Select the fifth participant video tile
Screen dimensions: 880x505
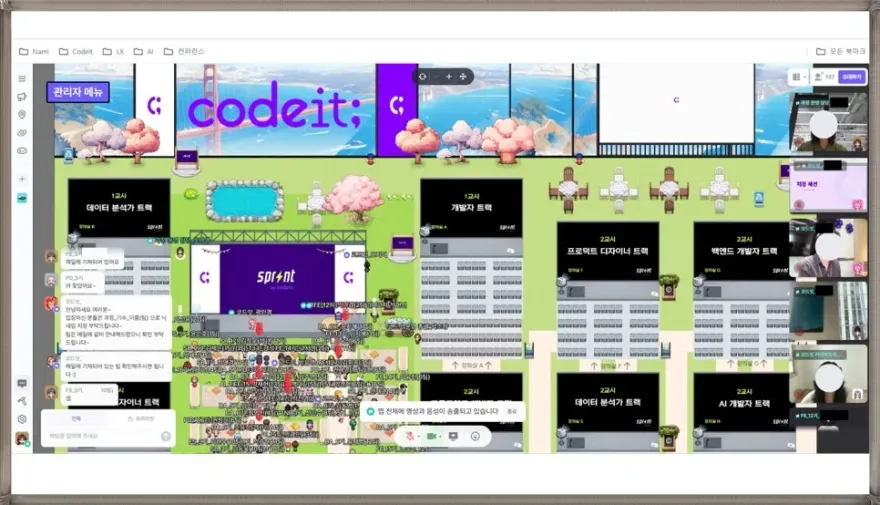[829, 373]
